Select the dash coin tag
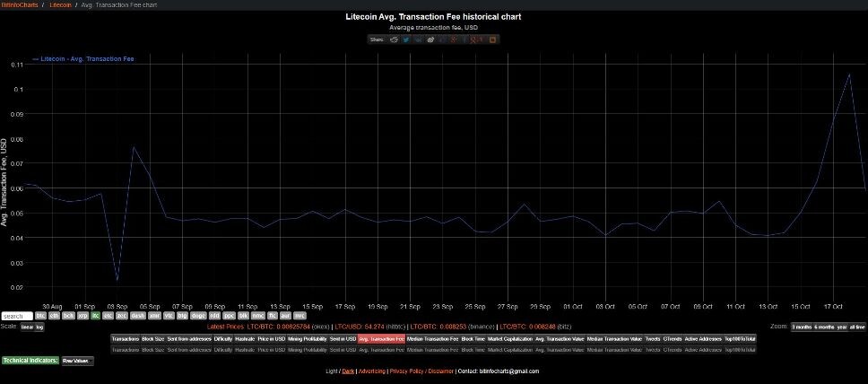 click(138, 316)
